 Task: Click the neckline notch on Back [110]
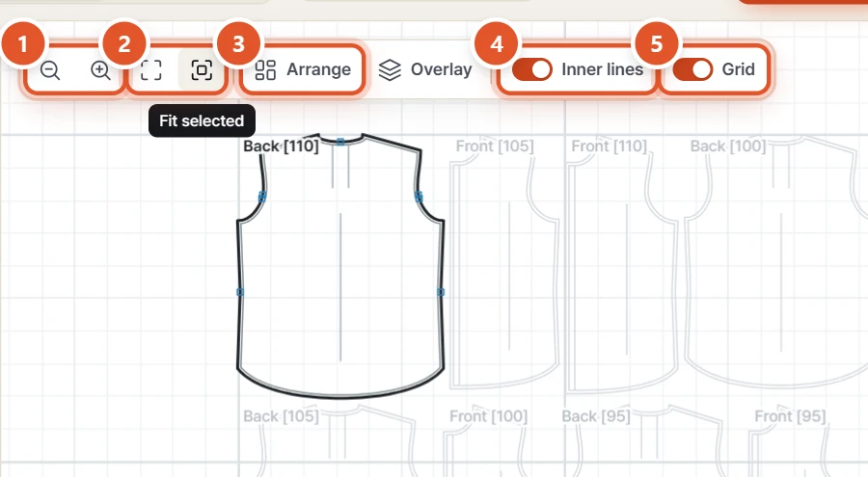340,143
